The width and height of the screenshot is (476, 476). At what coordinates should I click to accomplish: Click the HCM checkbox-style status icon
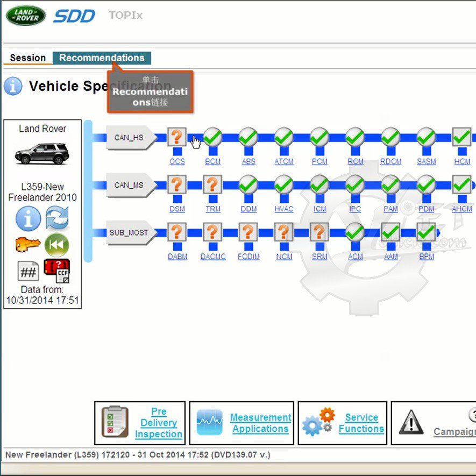[x=461, y=137]
